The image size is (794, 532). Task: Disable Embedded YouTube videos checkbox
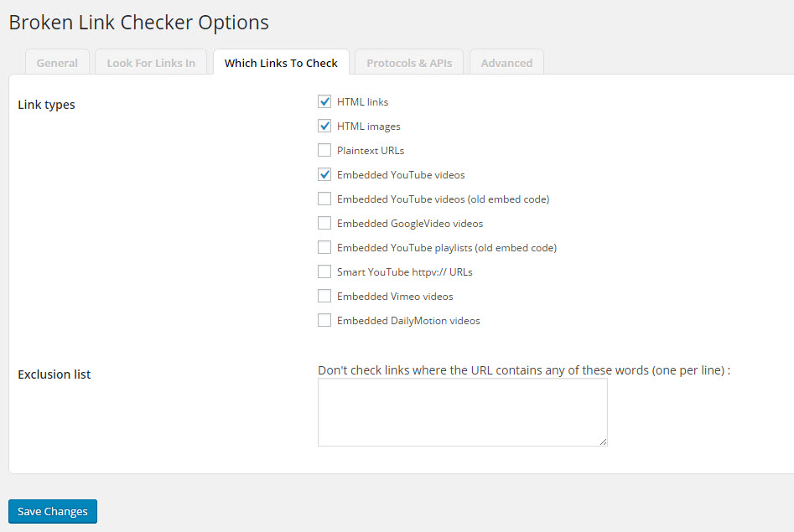tap(324, 174)
